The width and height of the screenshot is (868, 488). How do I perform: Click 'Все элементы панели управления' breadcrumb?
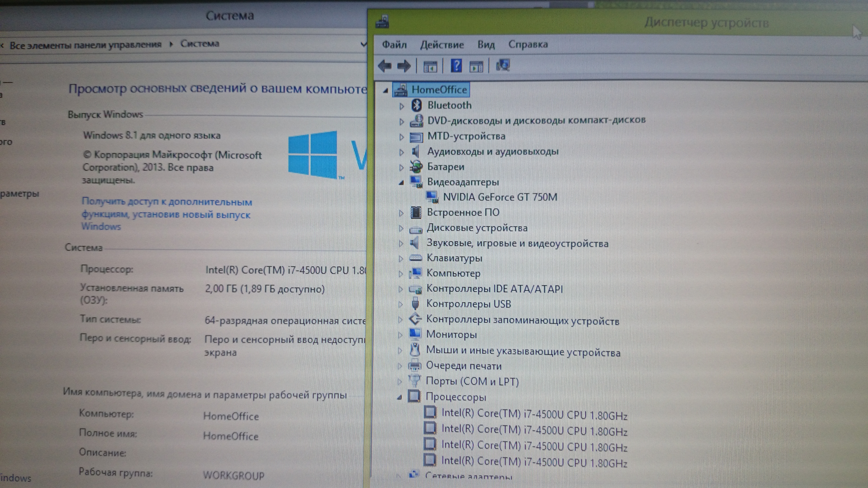[85, 45]
